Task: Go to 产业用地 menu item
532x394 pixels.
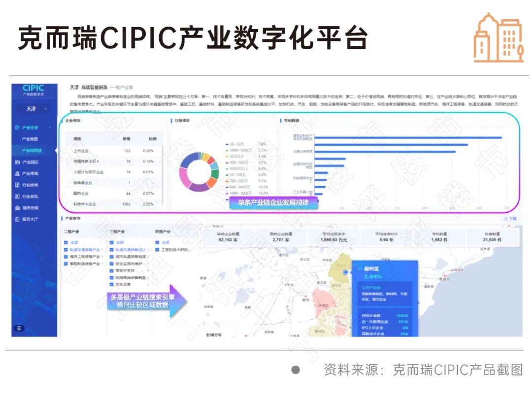Action: click(x=31, y=173)
